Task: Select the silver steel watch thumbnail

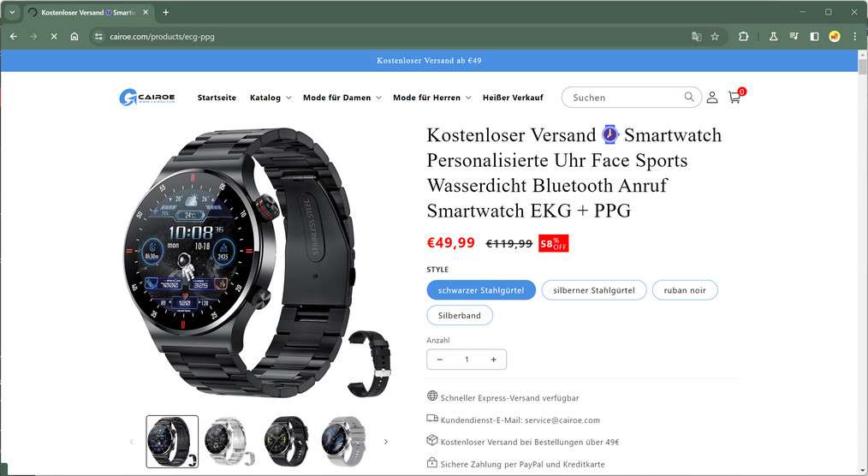Action: point(229,442)
